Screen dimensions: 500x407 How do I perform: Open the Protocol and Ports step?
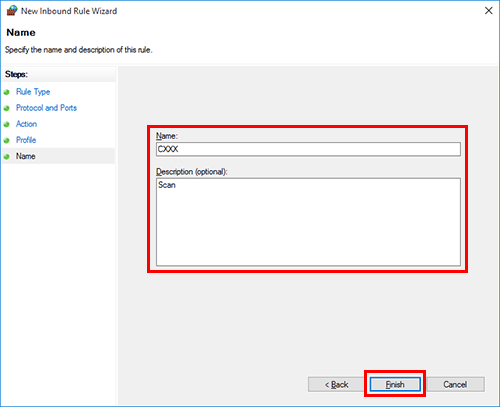point(46,108)
